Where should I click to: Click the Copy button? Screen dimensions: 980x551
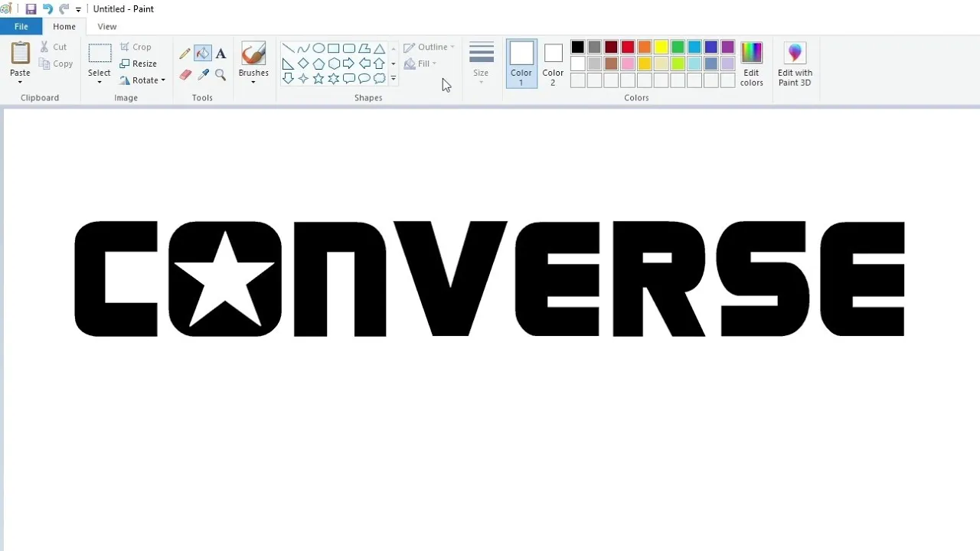point(56,64)
